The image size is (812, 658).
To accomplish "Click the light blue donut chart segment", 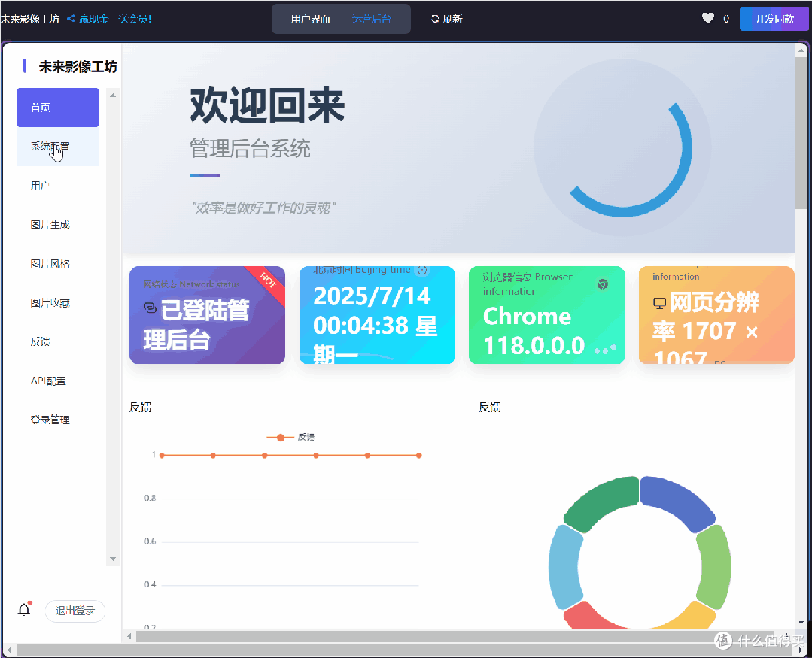I will (564, 567).
